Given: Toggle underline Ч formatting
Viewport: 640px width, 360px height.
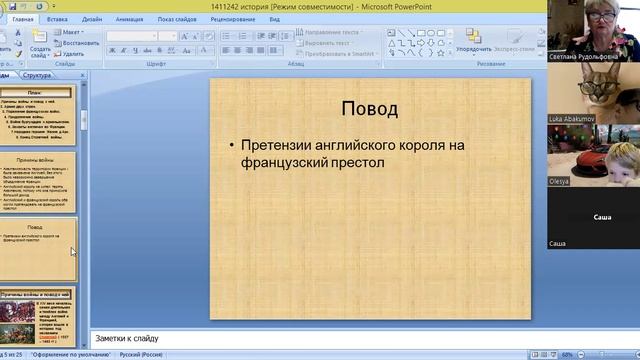Looking at the screenshot, I should pyautogui.click(x=136, y=51).
